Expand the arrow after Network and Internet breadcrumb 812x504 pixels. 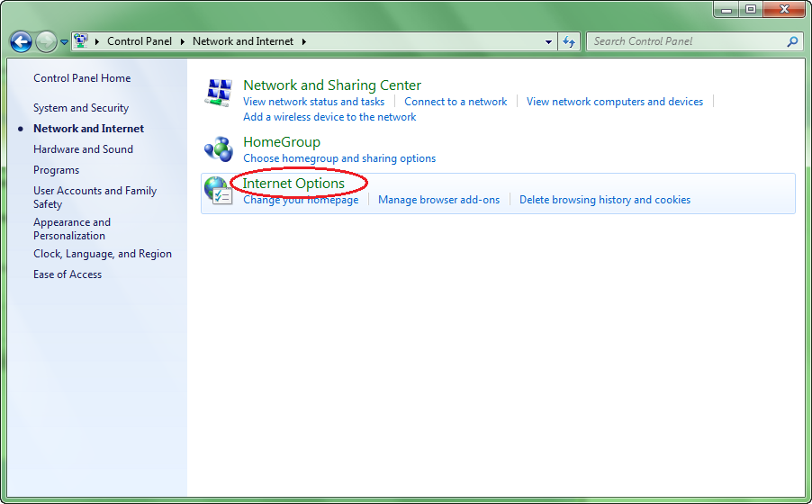304,41
